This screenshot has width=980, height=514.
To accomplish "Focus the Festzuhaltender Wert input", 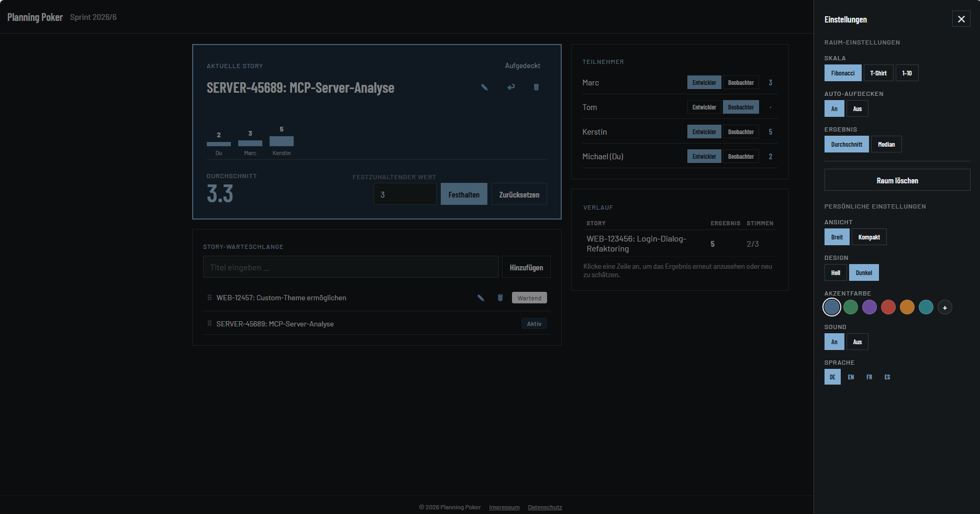I will 405,194.
